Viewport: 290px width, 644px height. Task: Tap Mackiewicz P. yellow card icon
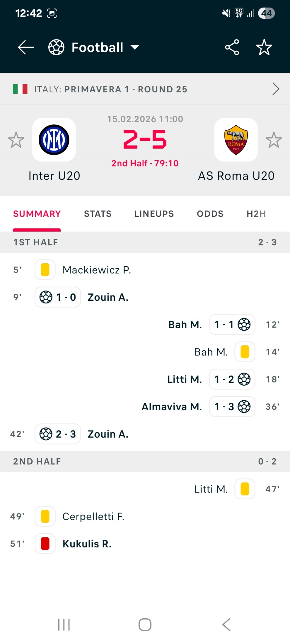[x=45, y=270]
